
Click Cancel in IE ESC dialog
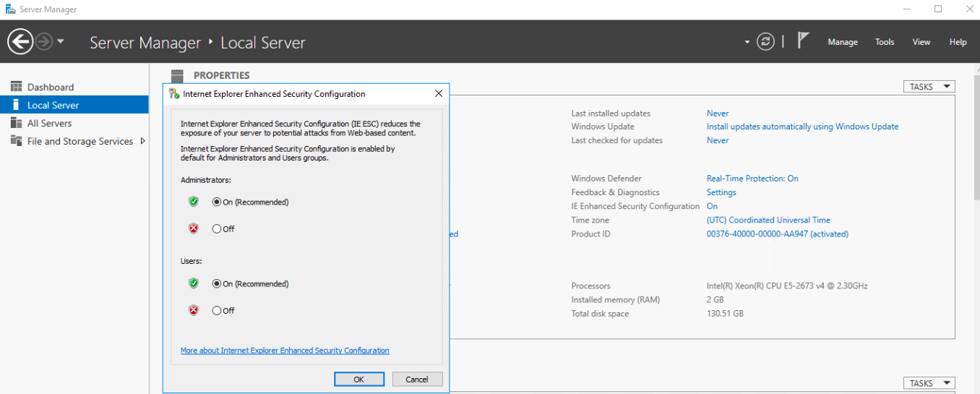click(x=417, y=379)
